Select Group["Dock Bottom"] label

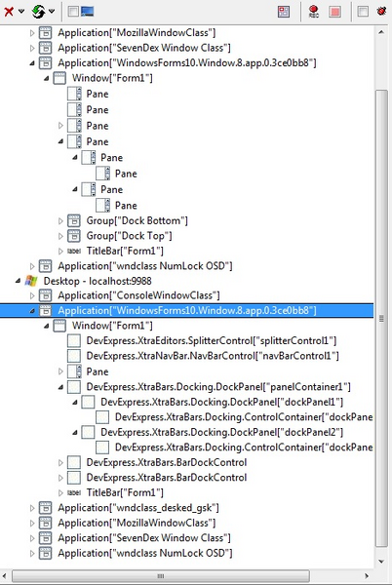pos(137,220)
